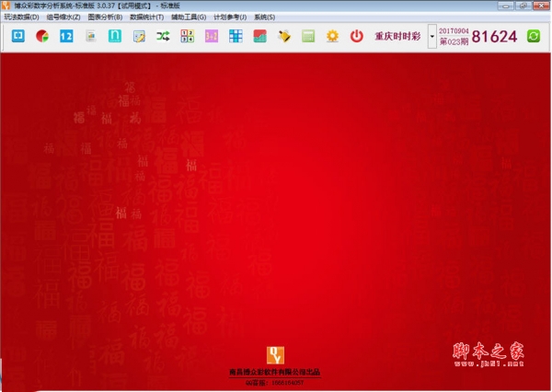
Task: Close the application window
Action: click(541, 6)
